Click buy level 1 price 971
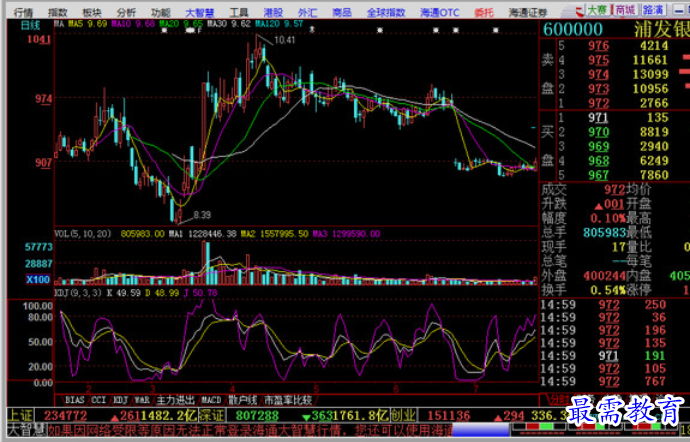This screenshot has width=690, height=442. [598, 118]
